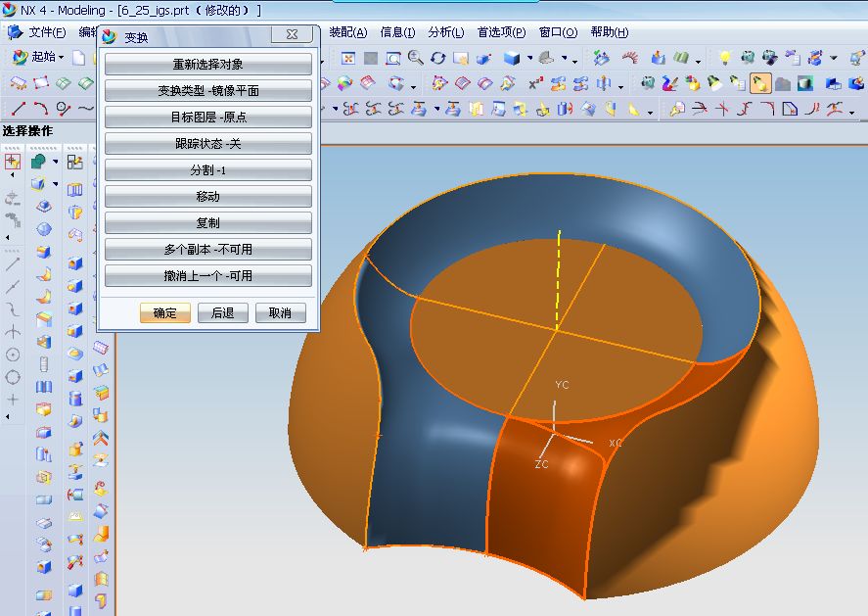Screen dimensions: 868x616
Task: Select the Zoom window rectangle tool
Action: (x=393, y=58)
